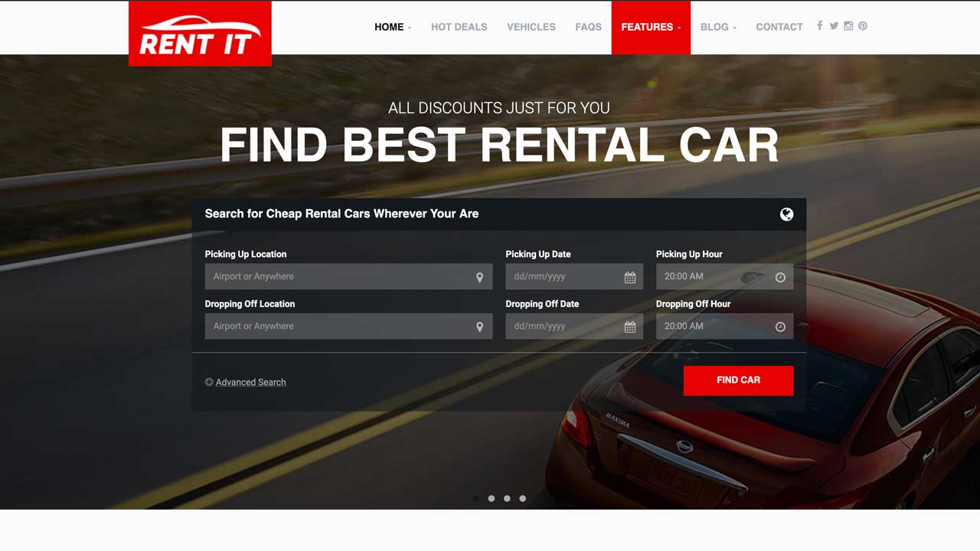The image size is (980, 551).
Task: Select the third slider dot
Action: click(507, 498)
